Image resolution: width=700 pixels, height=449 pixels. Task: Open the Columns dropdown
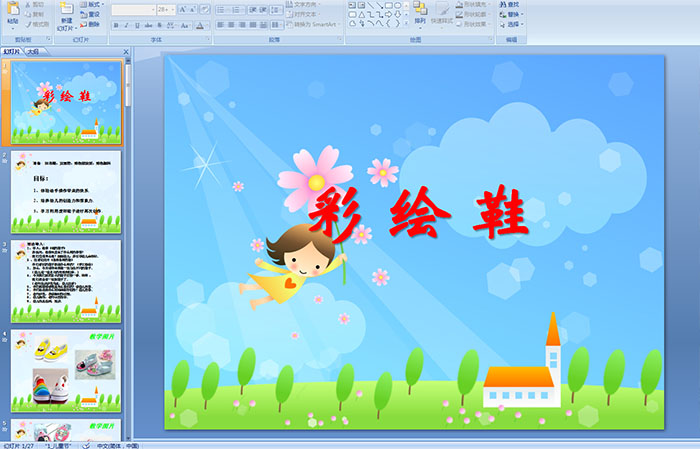click(x=276, y=25)
